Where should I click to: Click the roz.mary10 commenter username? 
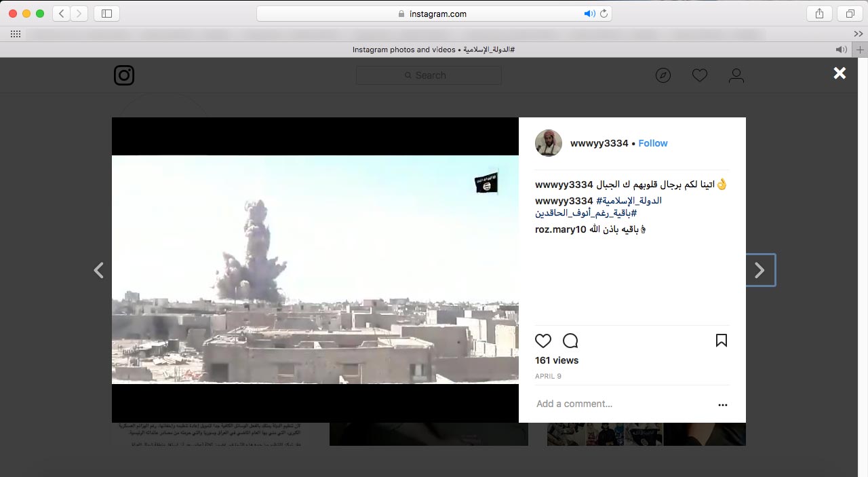coord(560,229)
